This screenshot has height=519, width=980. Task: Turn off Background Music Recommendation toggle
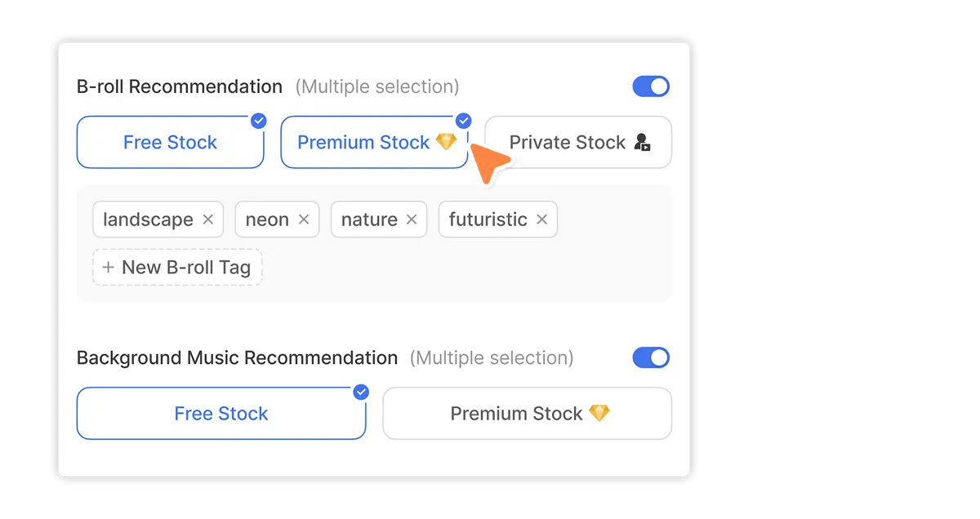651,357
